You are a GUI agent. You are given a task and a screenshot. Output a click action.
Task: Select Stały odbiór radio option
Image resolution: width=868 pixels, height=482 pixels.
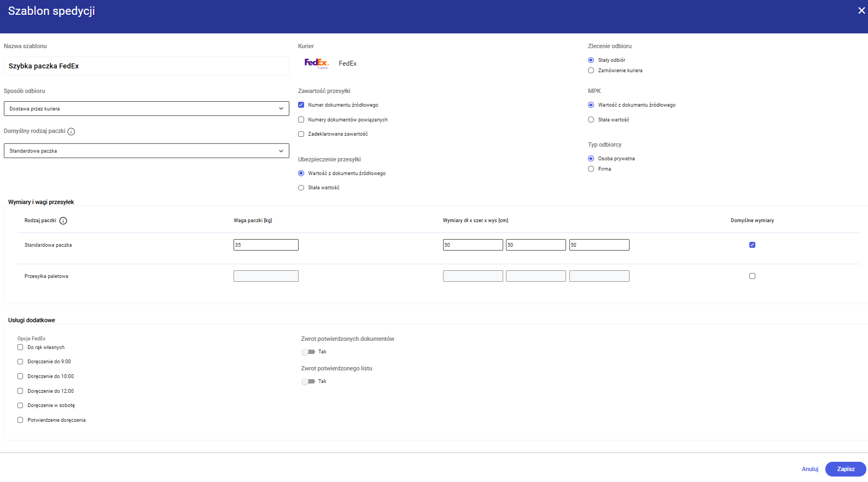(x=591, y=60)
